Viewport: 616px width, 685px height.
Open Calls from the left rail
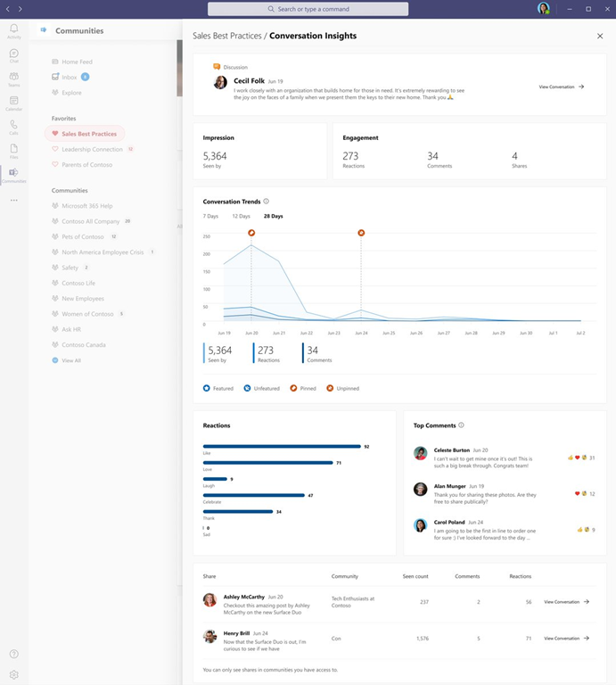[13, 127]
